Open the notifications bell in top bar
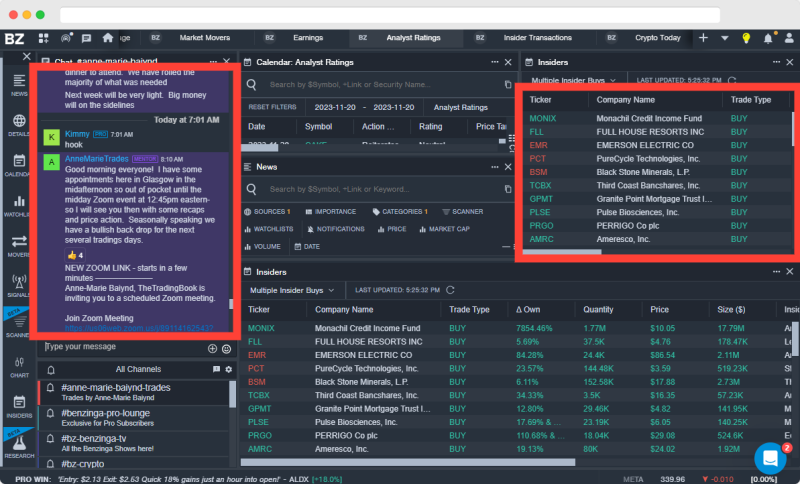Image resolution: width=800 pixels, height=484 pixels. [x=768, y=38]
